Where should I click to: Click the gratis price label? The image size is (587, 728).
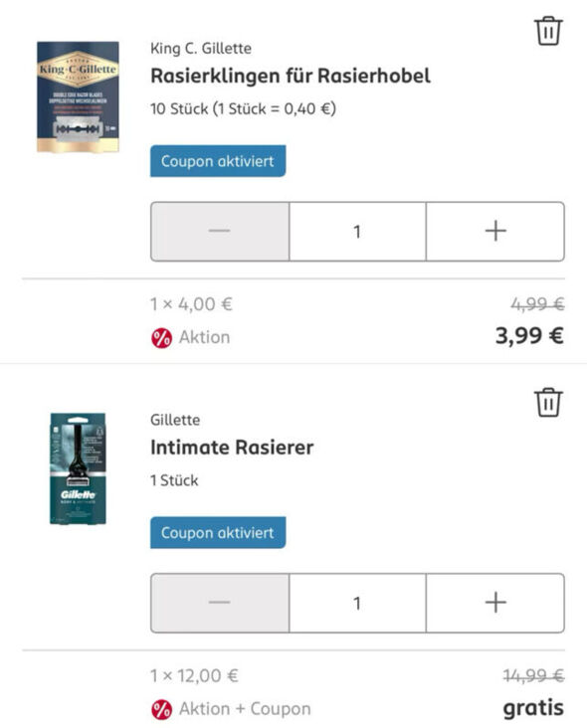pyautogui.click(x=533, y=708)
